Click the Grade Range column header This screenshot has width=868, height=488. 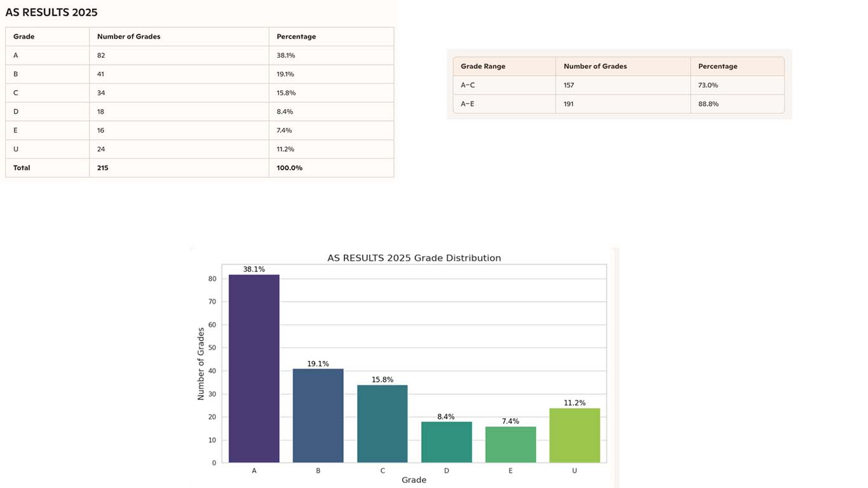483,67
